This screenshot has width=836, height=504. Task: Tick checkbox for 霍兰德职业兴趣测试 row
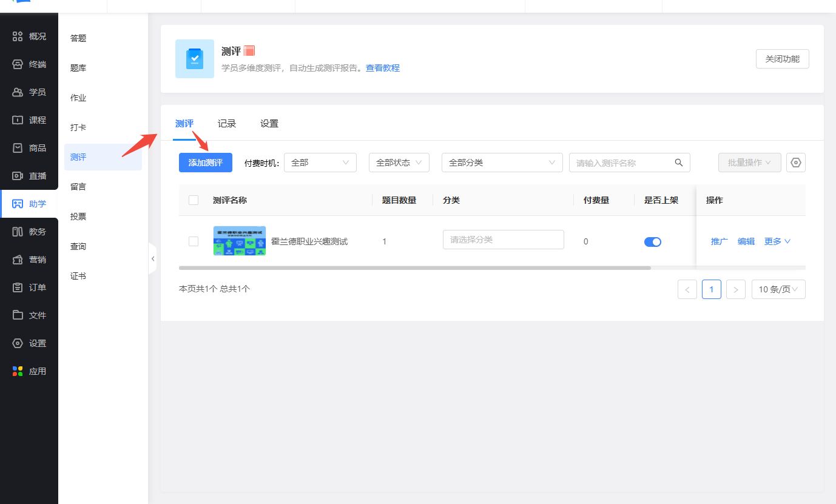pos(194,241)
